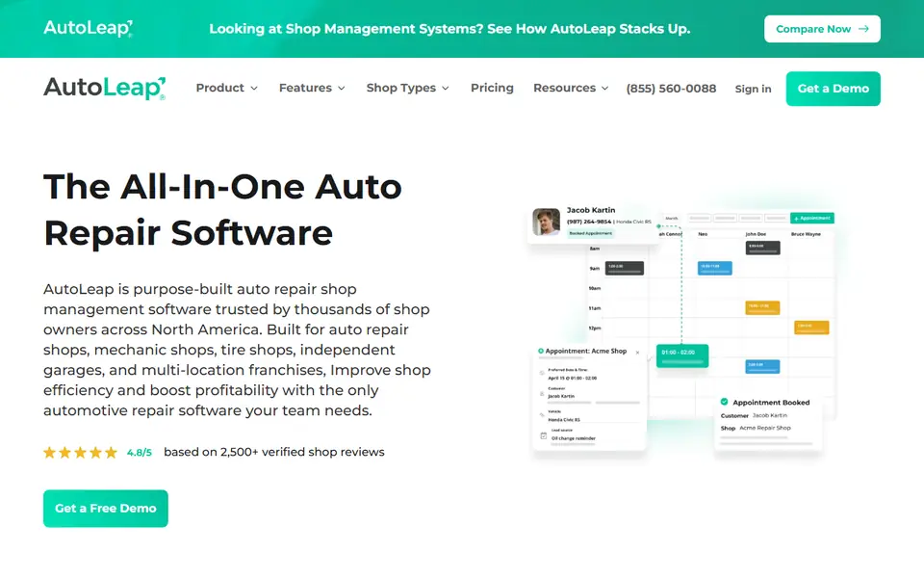Click the arrow icon inside Compare Now
The image size is (924, 578).
coord(863,29)
